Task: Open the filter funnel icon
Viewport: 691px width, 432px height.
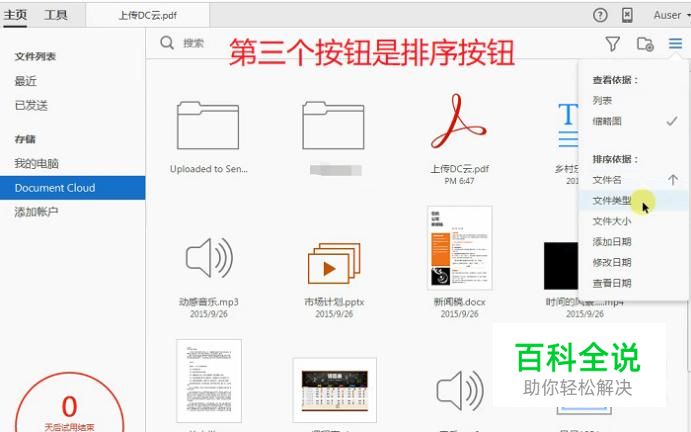Action: (613, 44)
